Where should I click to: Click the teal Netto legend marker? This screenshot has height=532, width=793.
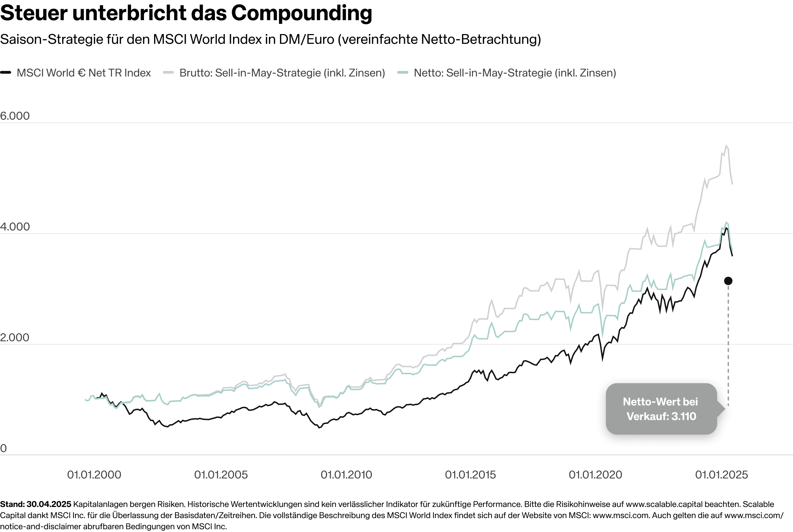pyautogui.click(x=402, y=73)
